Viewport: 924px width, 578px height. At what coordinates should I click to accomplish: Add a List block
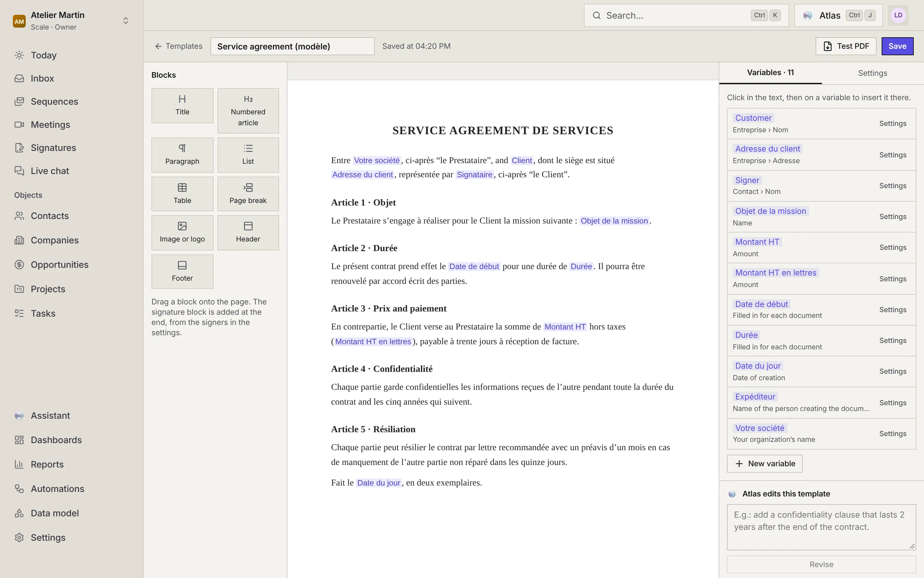coord(248,155)
